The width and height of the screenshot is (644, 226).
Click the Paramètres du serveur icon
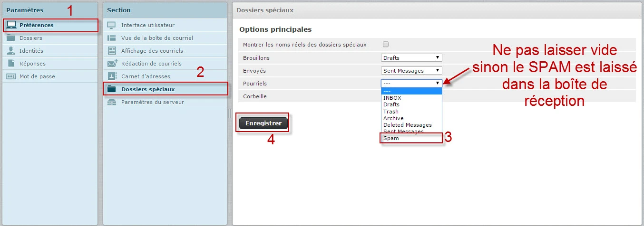click(x=112, y=102)
